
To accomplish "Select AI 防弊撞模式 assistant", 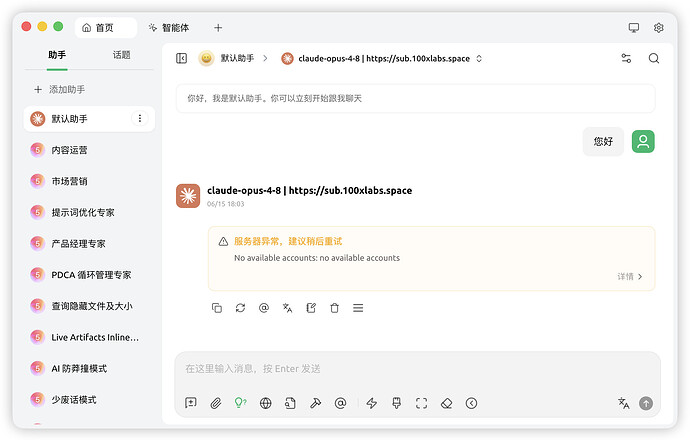I will [x=89, y=369].
